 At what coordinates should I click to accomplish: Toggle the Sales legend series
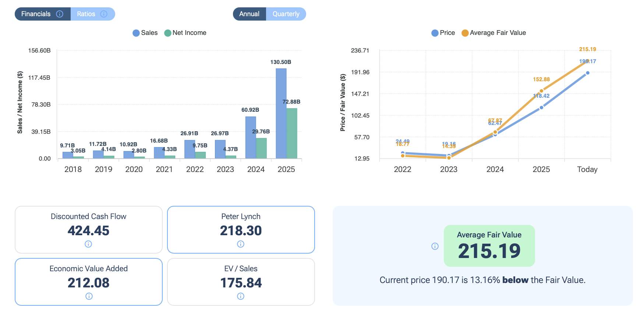coord(145,33)
